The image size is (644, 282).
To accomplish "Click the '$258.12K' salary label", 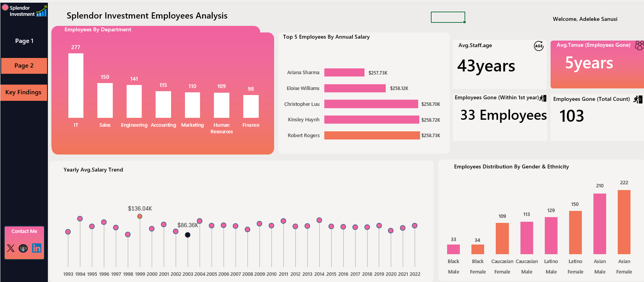I will tap(399, 88).
